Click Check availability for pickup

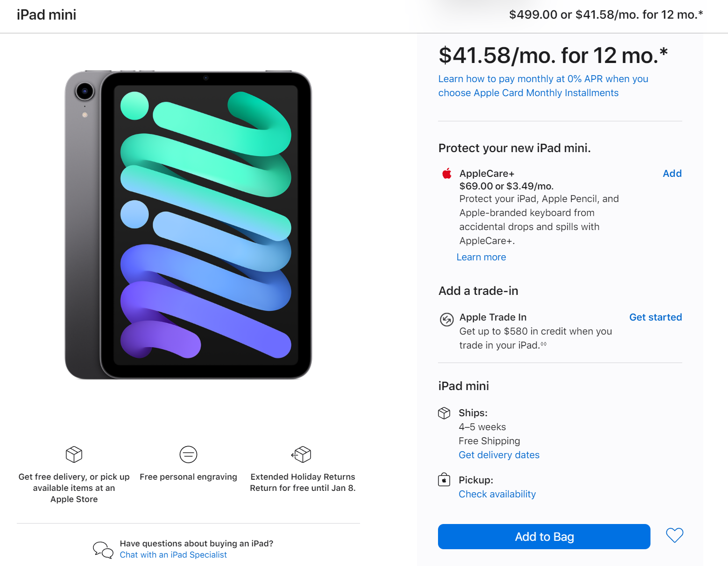point(497,494)
